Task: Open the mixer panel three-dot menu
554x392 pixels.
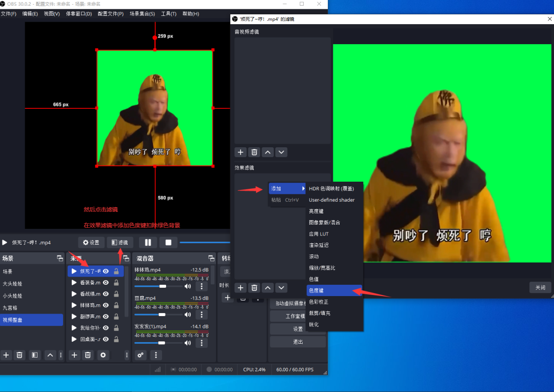Action: pos(156,355)
